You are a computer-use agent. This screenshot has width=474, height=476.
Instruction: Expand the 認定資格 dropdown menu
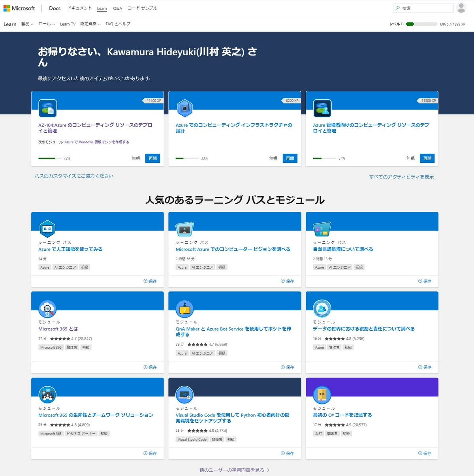tap(90, 24)
